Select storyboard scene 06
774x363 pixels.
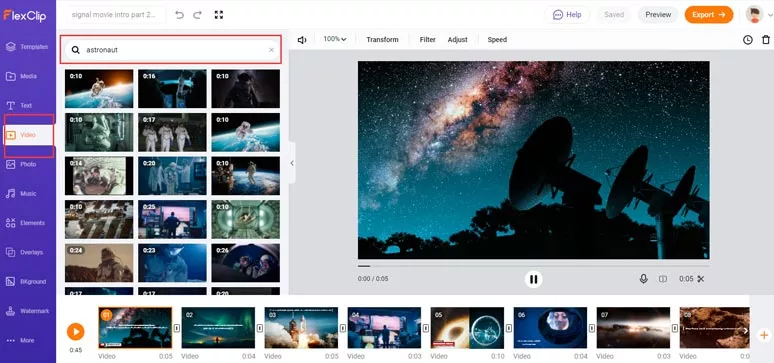(550, 328)
